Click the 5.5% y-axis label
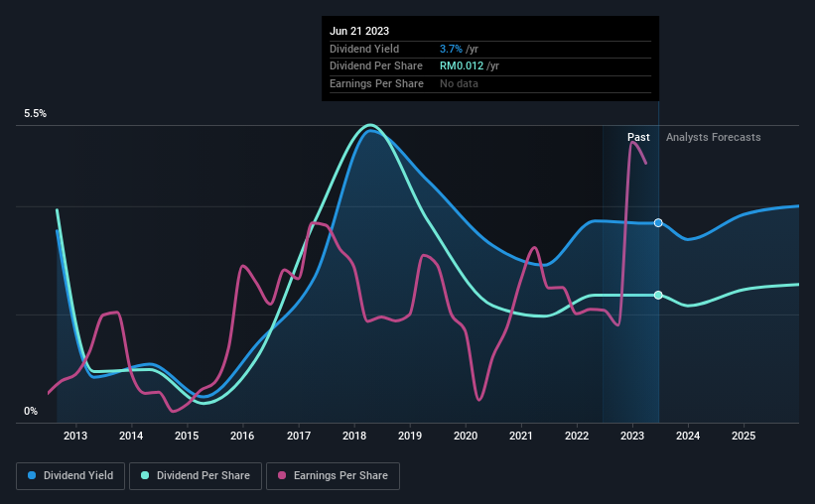This screenshot has width=815, height=504. click(x=36, y=114)
